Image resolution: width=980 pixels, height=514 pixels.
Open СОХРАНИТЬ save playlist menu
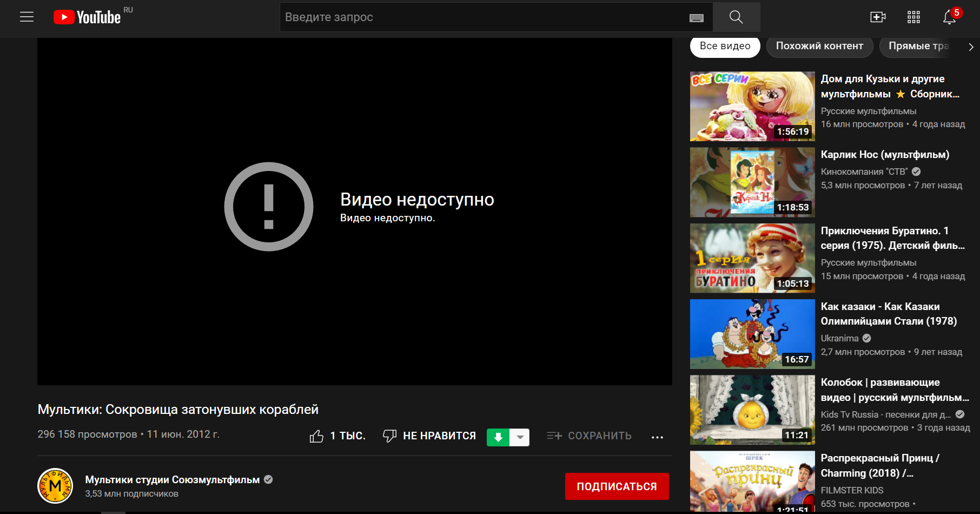[589, 436]
